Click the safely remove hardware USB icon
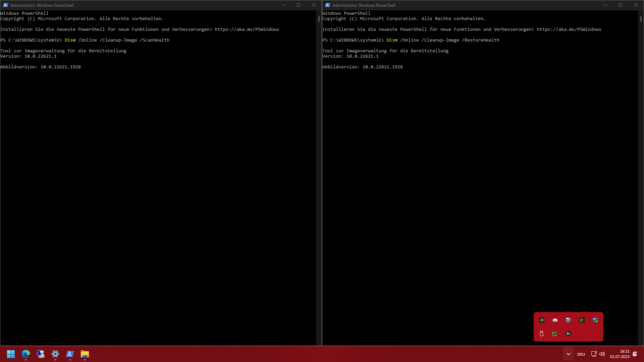The width and height of the screenshot is (644, 362). pos(542,334)
